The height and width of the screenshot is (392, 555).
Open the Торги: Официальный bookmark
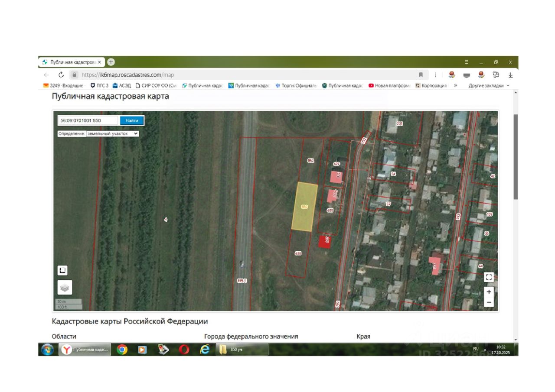296,86
